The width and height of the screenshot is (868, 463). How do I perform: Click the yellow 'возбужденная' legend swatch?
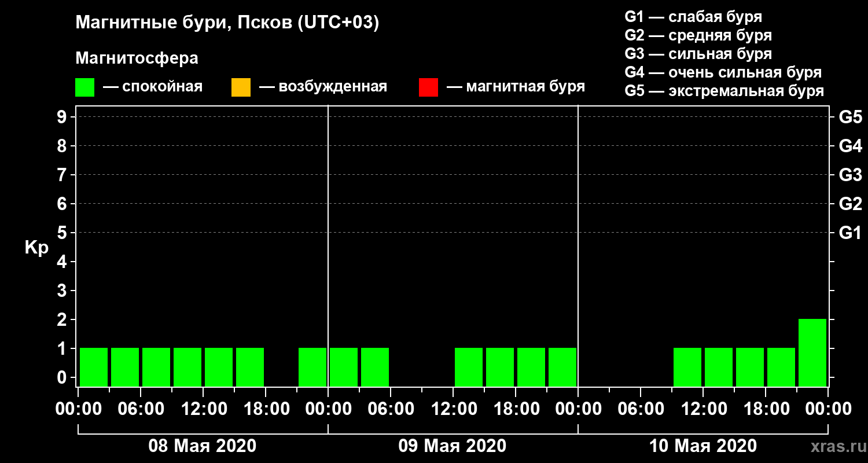pos(241,87)
